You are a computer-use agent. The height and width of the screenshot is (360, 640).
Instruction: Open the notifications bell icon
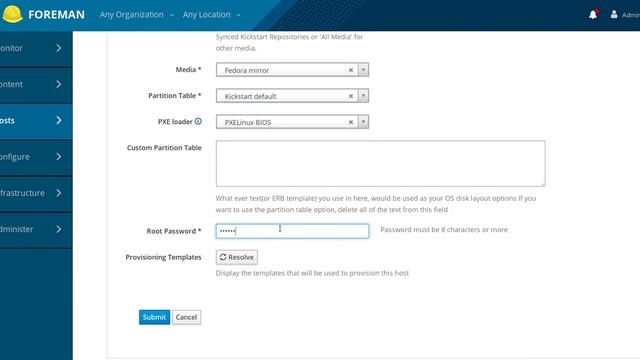tap(593, 15)
